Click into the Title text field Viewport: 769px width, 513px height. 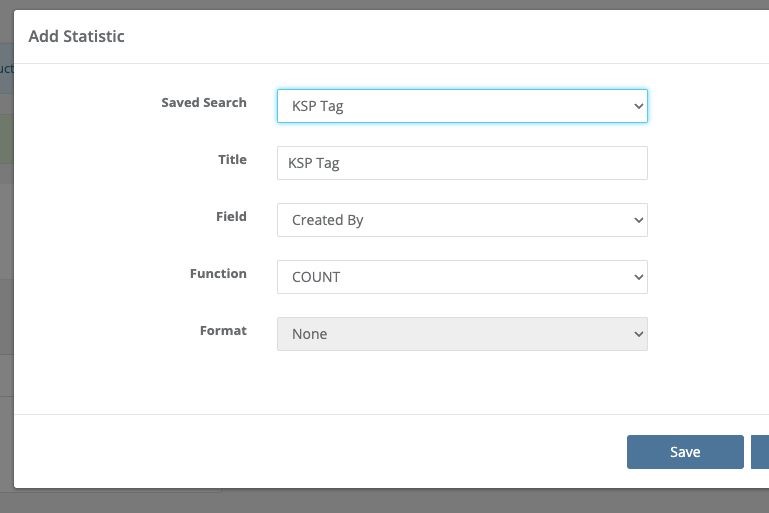462,163
